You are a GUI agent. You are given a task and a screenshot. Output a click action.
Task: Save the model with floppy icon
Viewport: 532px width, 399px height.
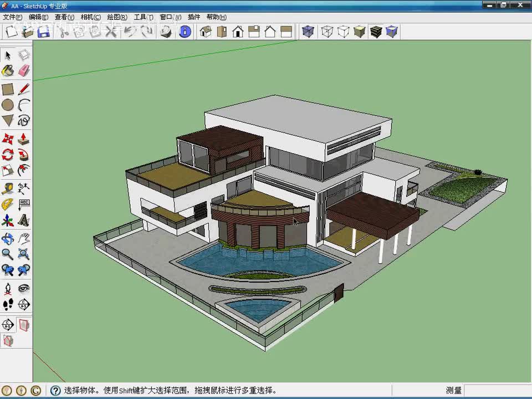(44, 32)
